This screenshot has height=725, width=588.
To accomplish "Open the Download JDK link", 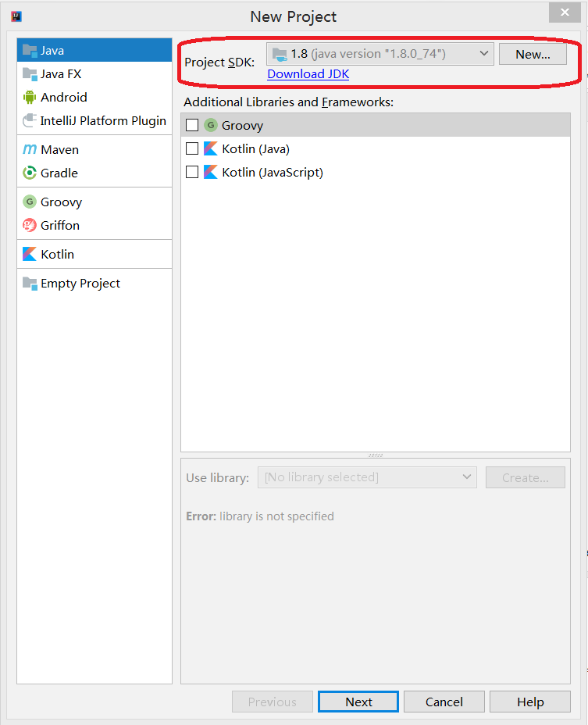I will [x=308, y=74].
